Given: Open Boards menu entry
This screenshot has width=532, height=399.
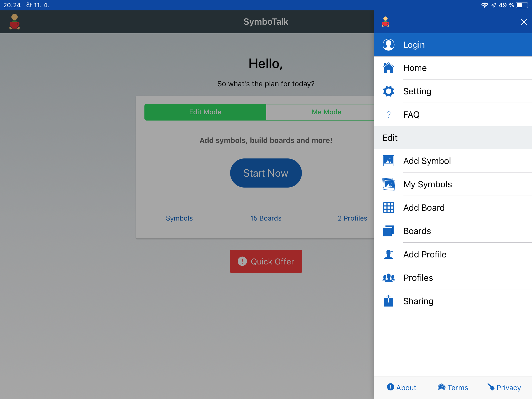Looking at the screenshot, I should pyautogui.click(x=453, y=231).
